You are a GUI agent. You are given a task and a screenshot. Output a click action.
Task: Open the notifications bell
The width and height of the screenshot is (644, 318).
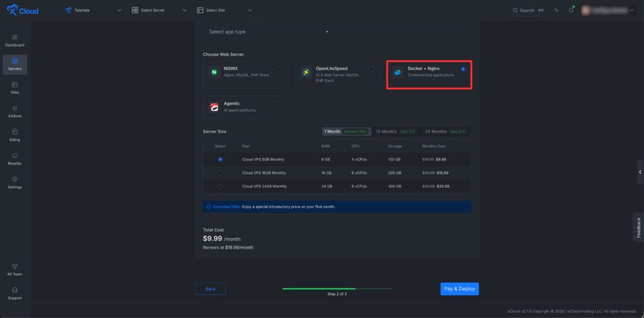pyautogui.click(x=571, y=10)
